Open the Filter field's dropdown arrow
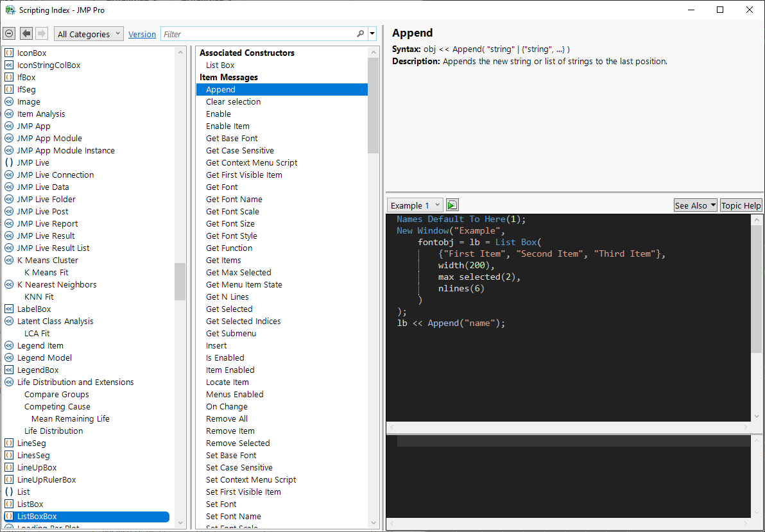Viewport: 765px width, 532px height. click(x=371, y=33)
